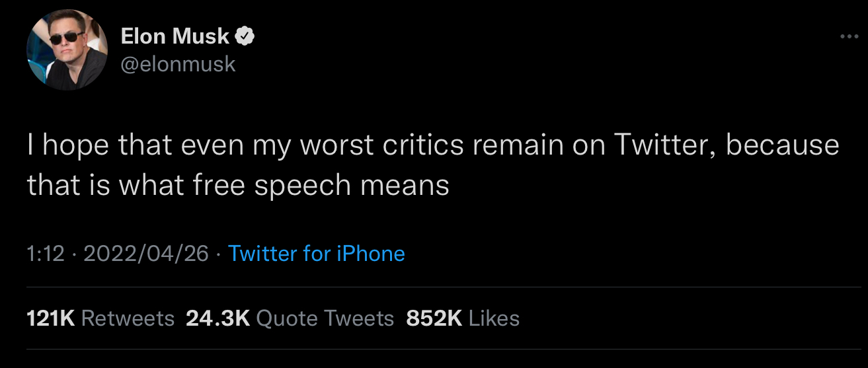Click the "Quote Tweets" label text
The height and width of the screenshot is (368, 868).
tap(325, 318)
